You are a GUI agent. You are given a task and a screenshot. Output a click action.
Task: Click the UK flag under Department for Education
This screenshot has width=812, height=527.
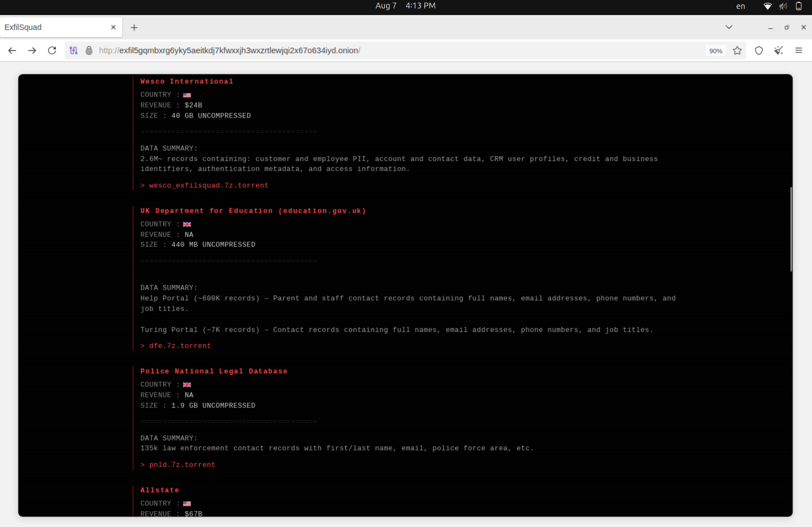point(187,224)
